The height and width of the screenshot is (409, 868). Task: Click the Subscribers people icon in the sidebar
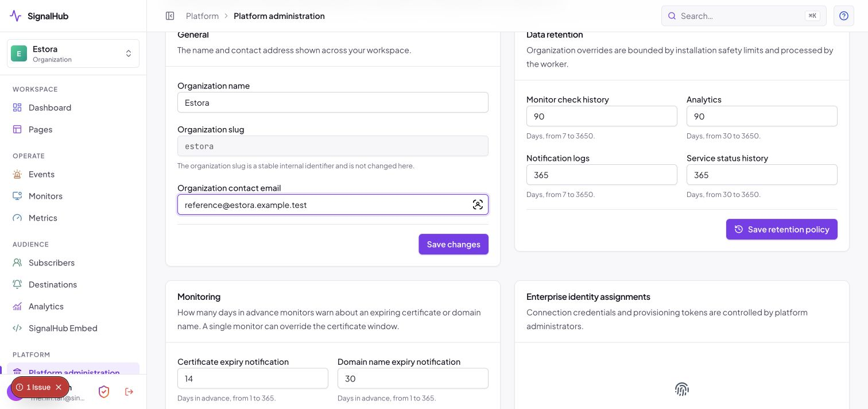point(17,263)
